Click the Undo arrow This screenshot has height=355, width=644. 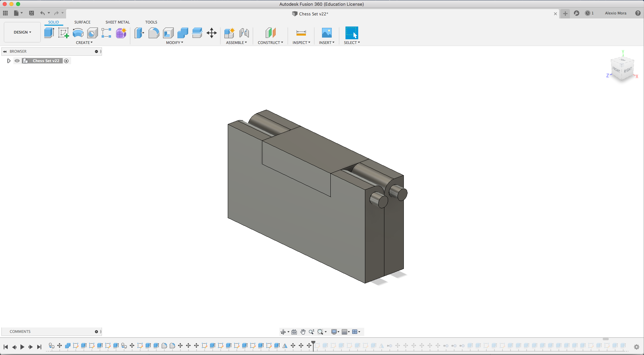click(43, 13)
